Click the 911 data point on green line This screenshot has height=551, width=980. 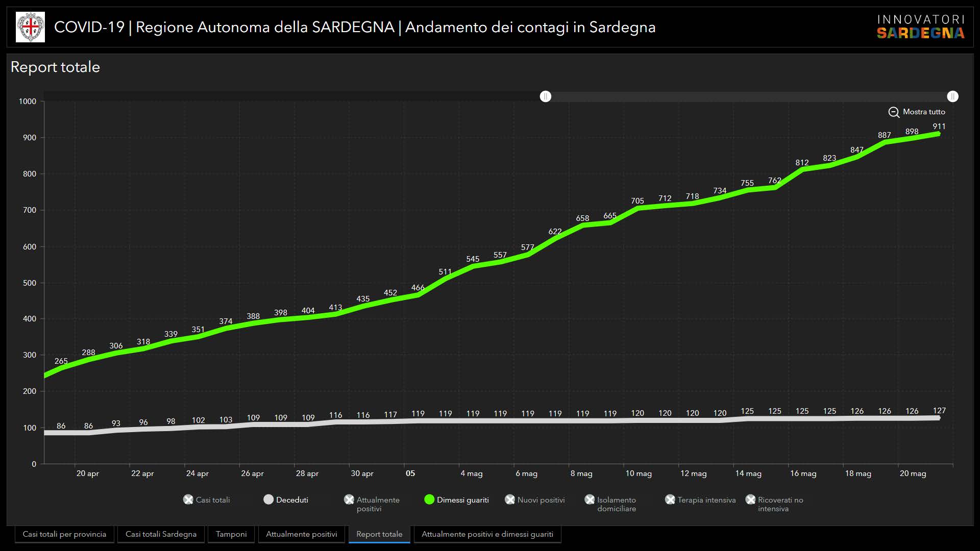click(x=938, y=134)
